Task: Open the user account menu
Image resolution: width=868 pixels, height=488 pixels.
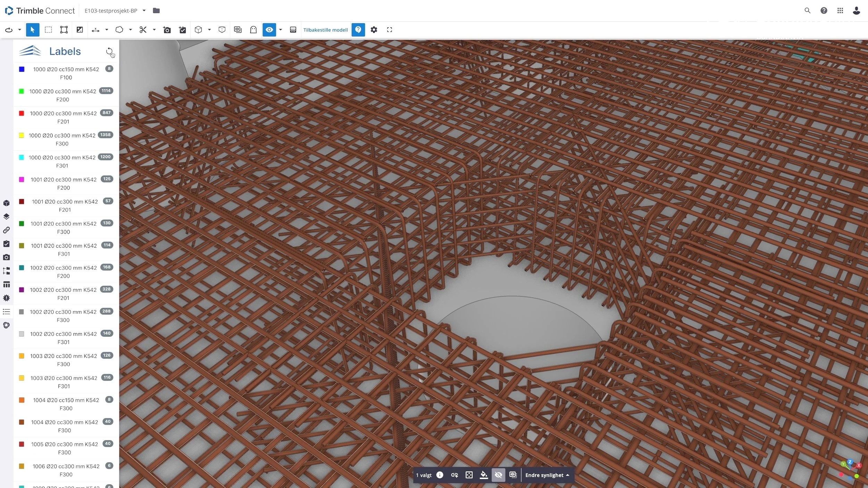Action: 857,11
